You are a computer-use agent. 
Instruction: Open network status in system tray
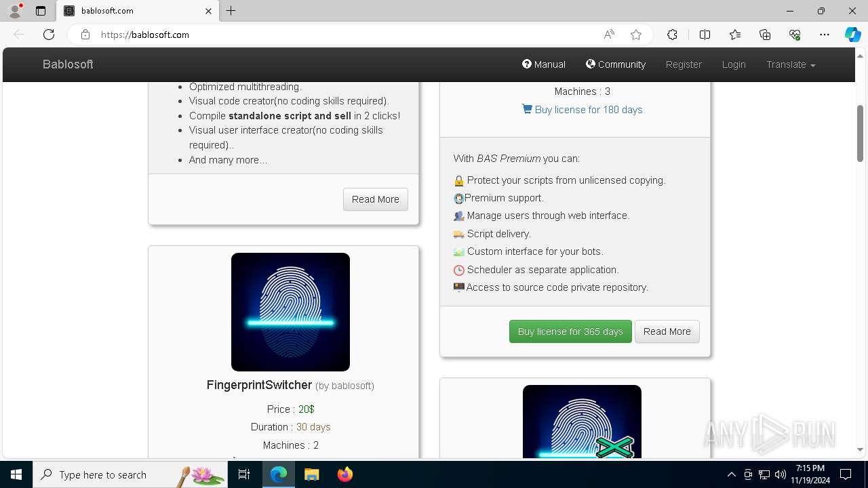click(x=764, y=474)
